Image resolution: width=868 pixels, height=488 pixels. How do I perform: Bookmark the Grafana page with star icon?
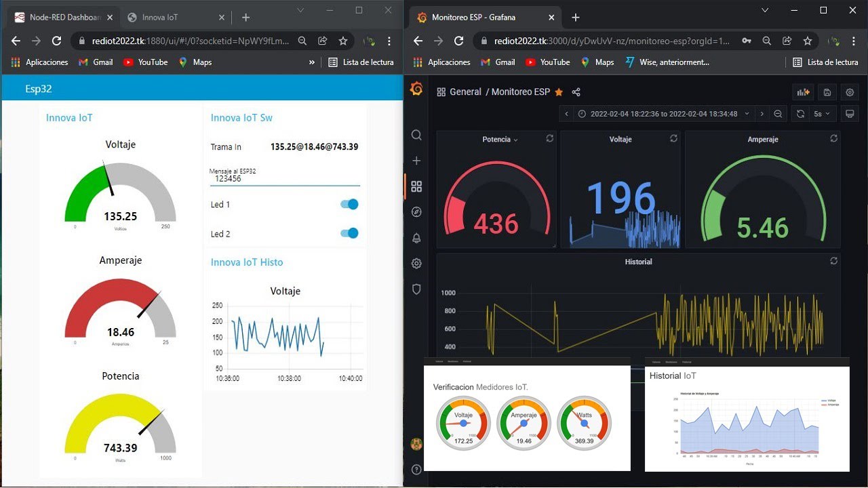808,41
